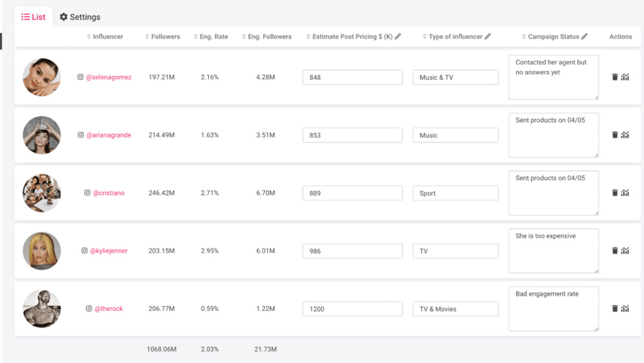Click the cristiano profile picture
644x363 pixels.
(x=42, y=193)
